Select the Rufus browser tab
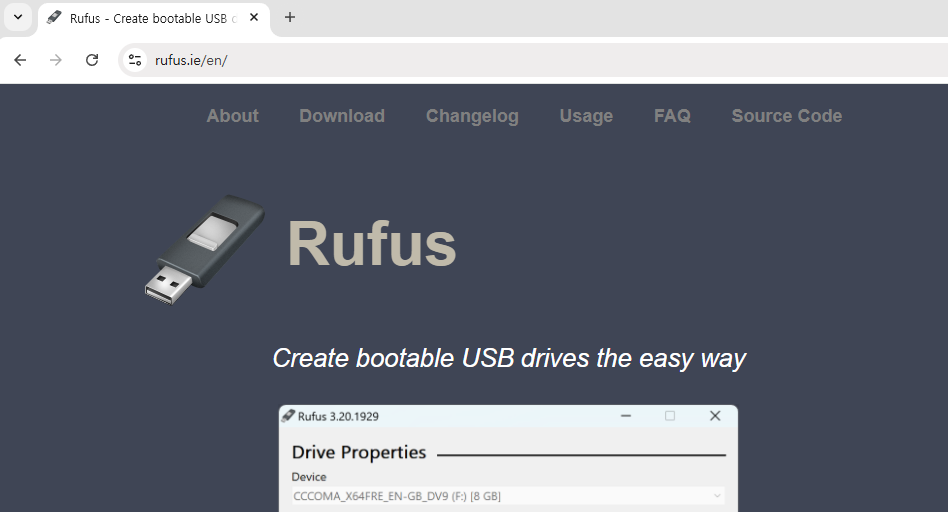The height and width of the screenshot is (512, 948). coord(150,18)
